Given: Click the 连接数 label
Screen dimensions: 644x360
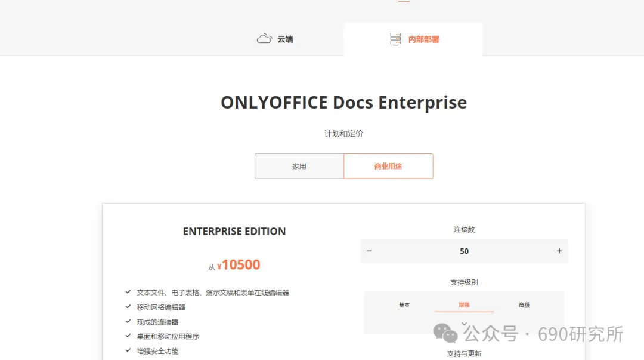Looking at the screenshot, I should 464,230.
